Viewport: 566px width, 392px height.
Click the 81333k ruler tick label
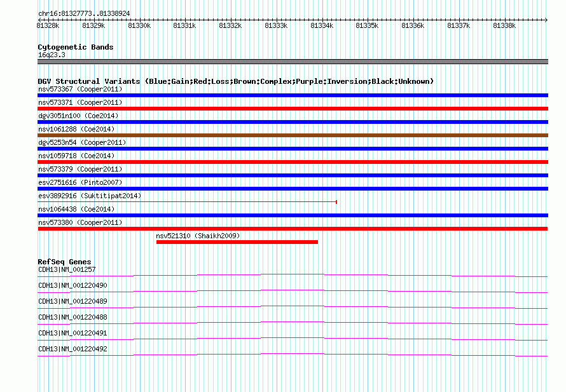[x=276, y=25]
